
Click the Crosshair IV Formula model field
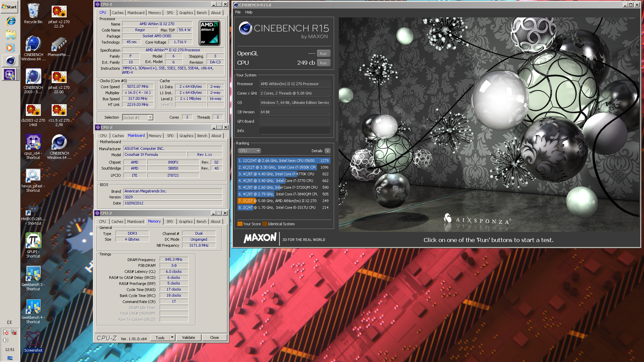155,155
